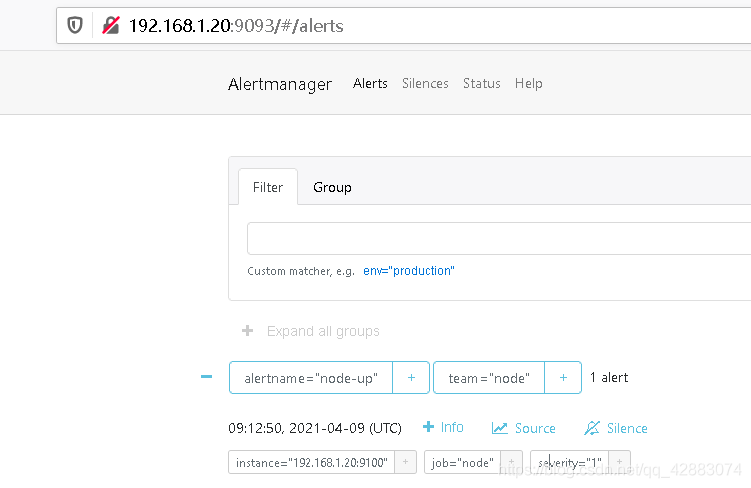
Task: Click the Alertmanager brand link
Action: 280,84
